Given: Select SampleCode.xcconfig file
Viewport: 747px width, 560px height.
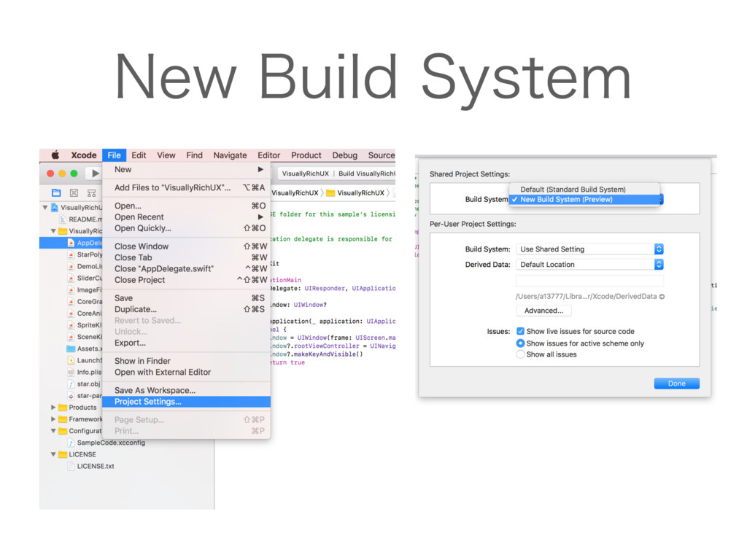Looking at the screenshot, I should click(111, 443).
